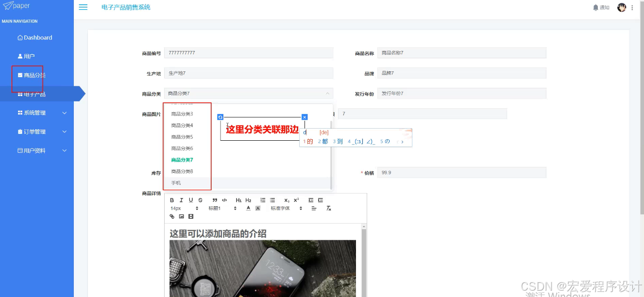Click the 发行年份 input field

click(x=462, y=93)
